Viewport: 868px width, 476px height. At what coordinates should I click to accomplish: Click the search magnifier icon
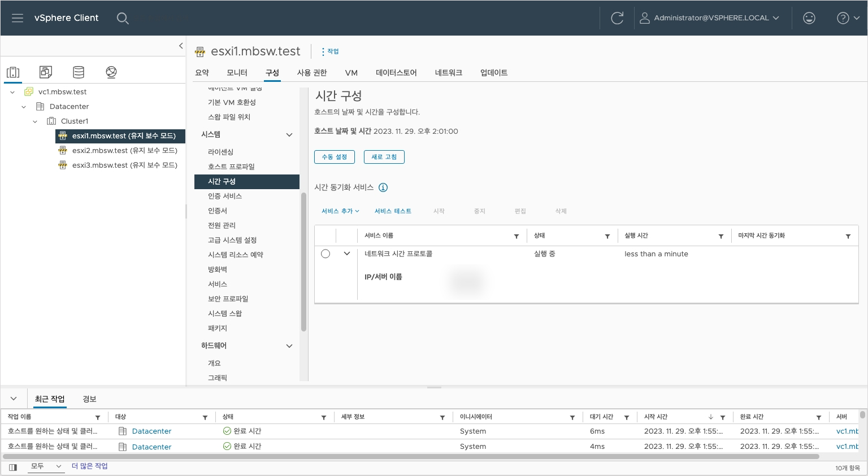(x=123, y=18)
